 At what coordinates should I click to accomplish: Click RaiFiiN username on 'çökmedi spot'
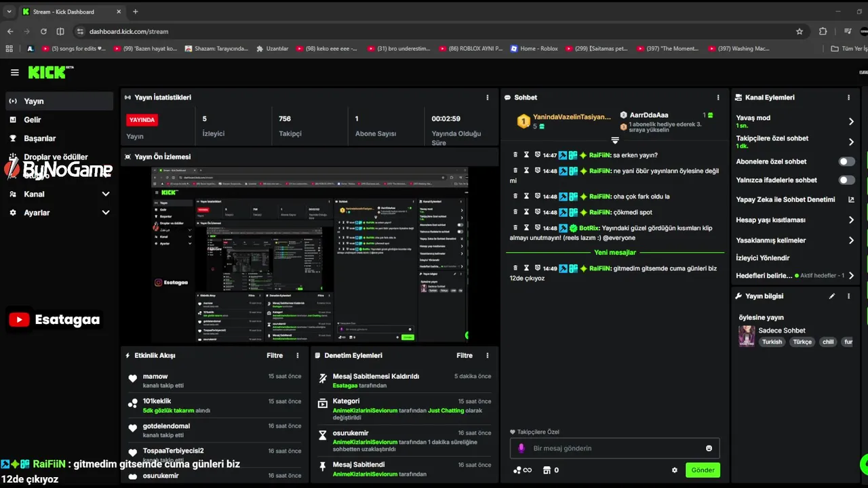tap(599, 212)
